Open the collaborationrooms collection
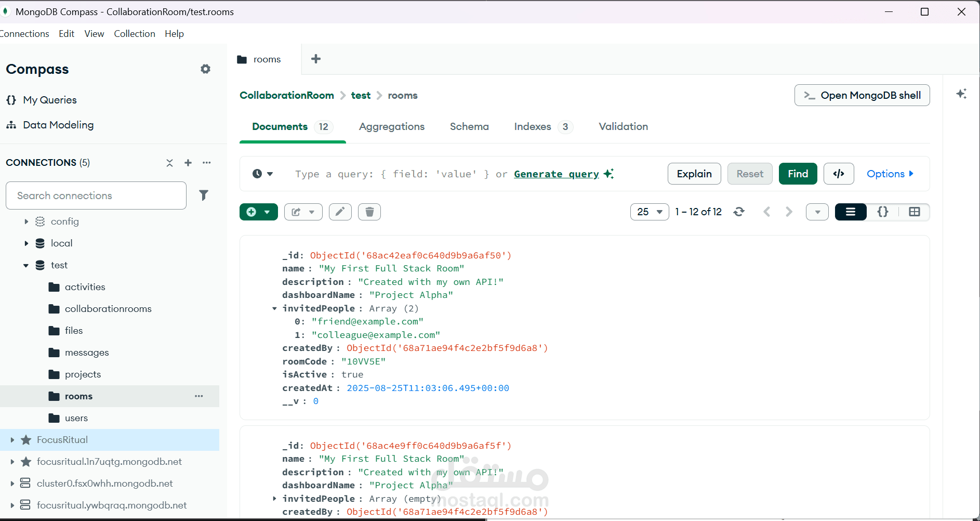The image size is (980, 521). [108, 309]
